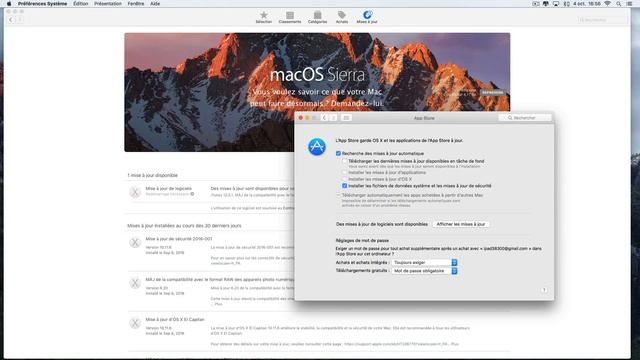
Task: Click the Mise à jour de logiciels icon
Action: point(135,192)
